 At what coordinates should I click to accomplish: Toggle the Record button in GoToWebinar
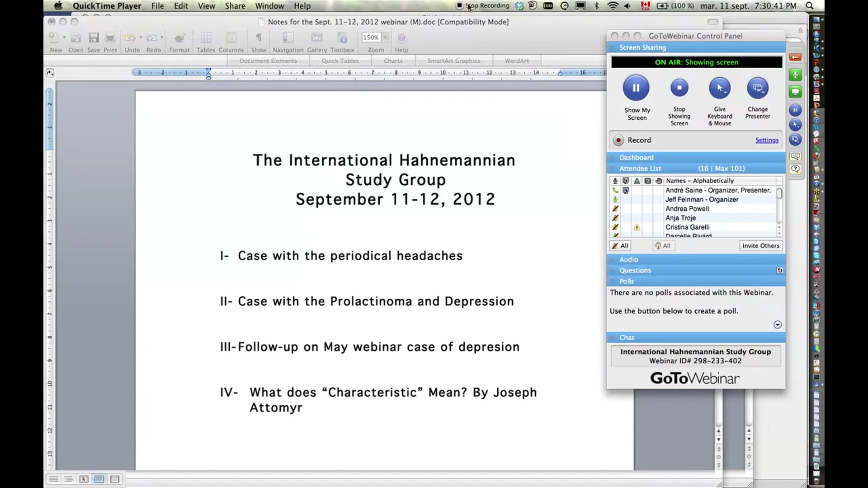click(x=618, y=140)
